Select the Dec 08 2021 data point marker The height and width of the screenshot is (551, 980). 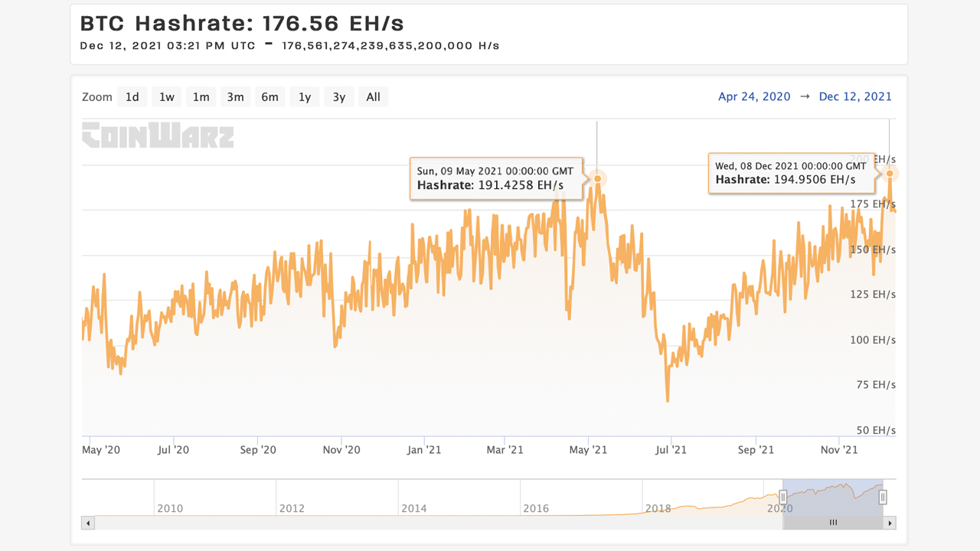coord(890,174)
